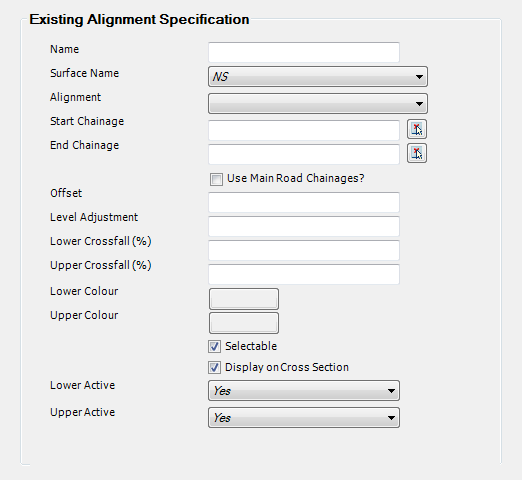The width and height of the screenshot is (522, 480).
Task: Open the Lower Active dropdown
Action: coord(304,391)
